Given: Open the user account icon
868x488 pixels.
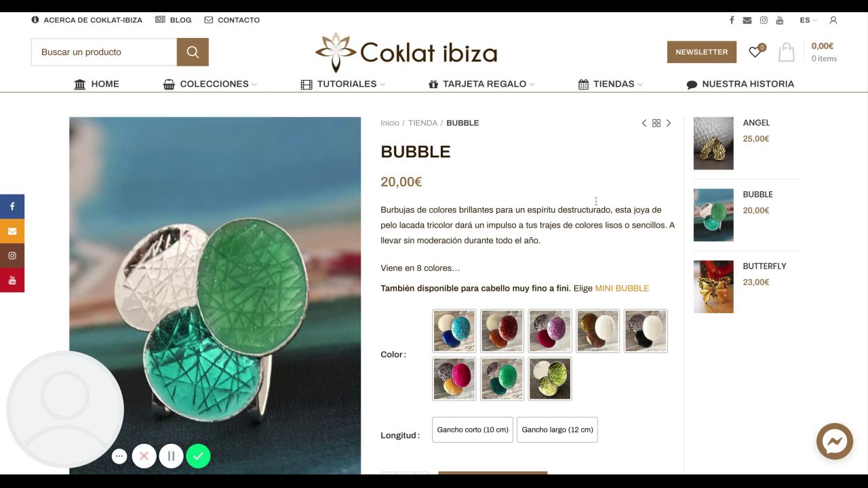Looking at the screenshot, I should coord(833,20).
